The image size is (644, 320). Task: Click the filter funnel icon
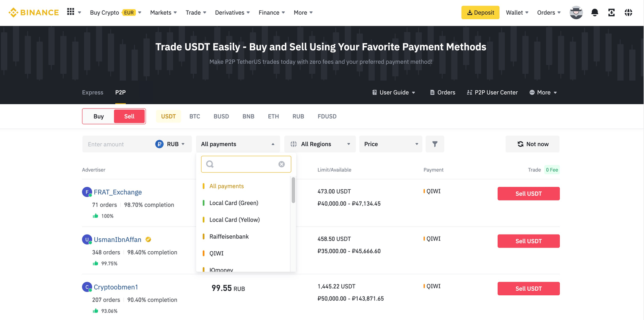click(435, 144)
